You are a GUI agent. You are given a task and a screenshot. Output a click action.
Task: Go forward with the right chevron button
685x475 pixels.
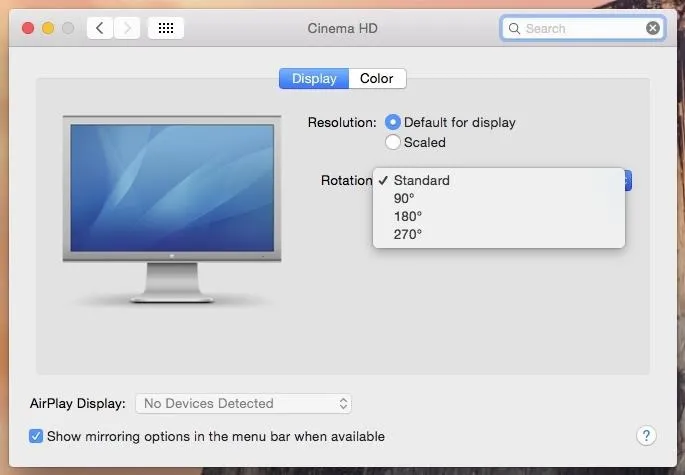127,28
